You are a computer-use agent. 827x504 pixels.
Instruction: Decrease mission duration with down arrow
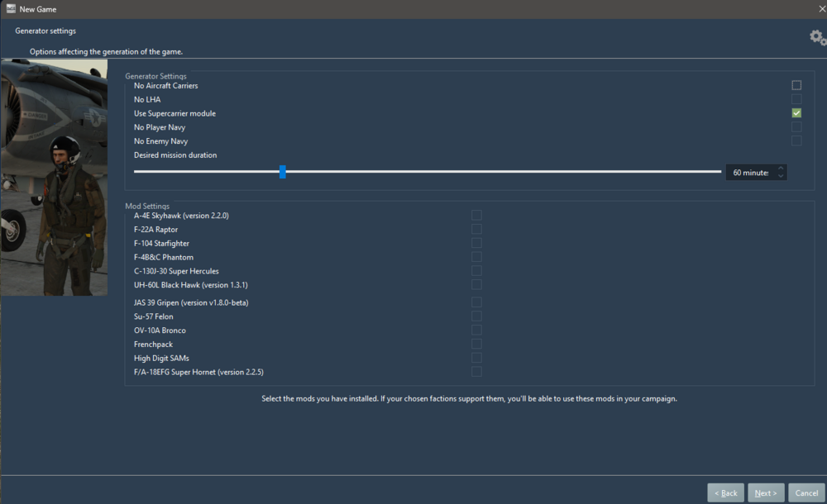pyautogui.click(x=781, y=176)
